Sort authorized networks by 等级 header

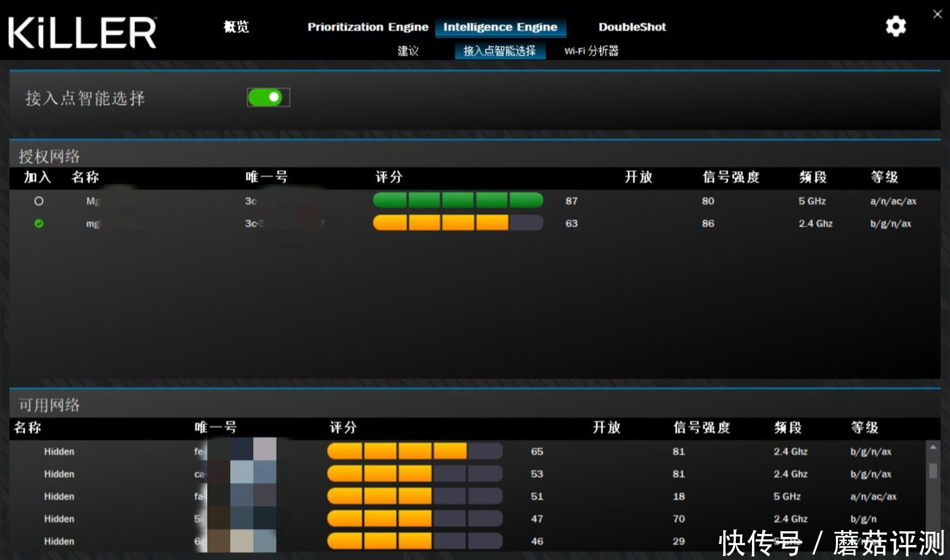click(884, 177)
